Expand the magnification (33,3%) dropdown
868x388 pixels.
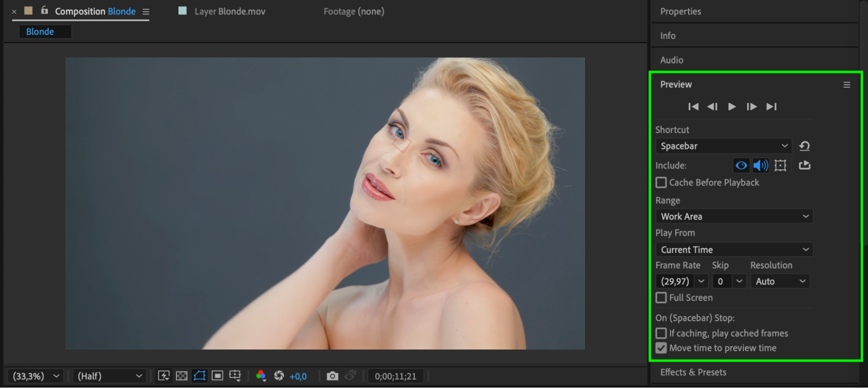(36, 376)
